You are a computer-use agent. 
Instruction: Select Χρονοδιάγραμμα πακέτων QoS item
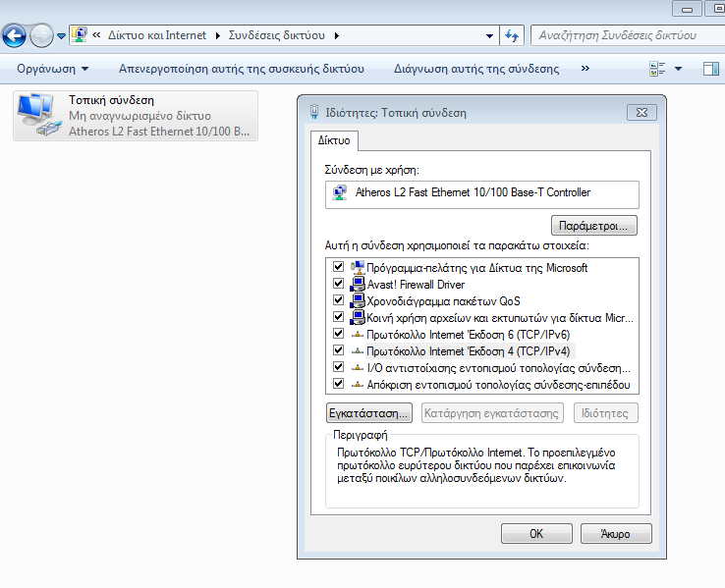pos(443,301)
